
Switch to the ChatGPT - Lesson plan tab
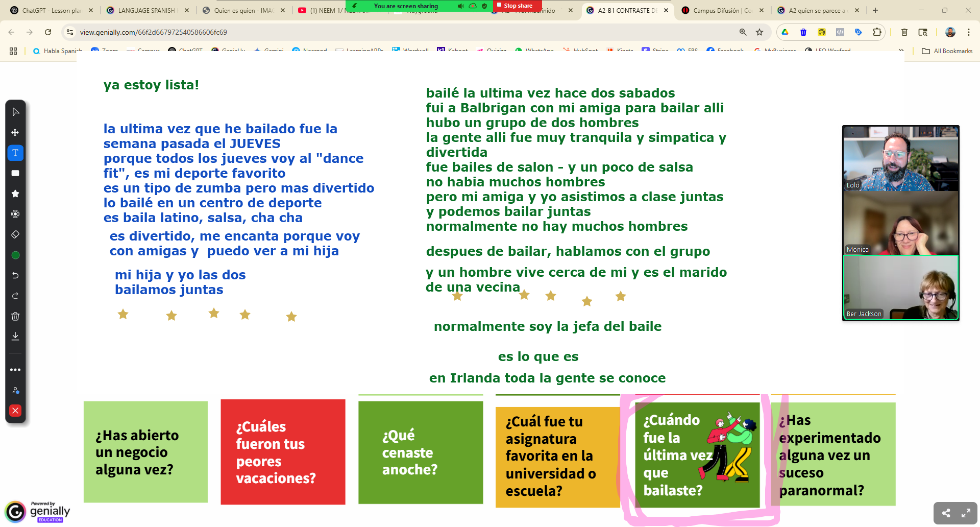pos(51,10)
